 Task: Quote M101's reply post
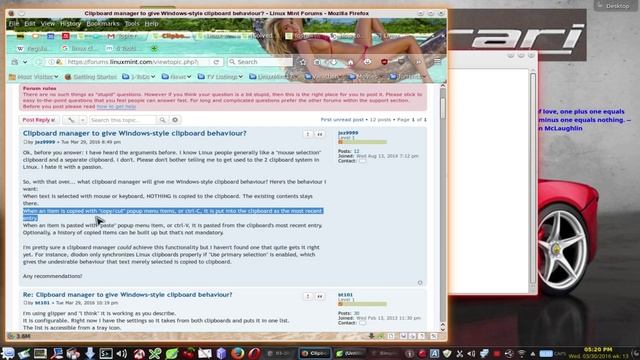click(x=320, y=296)
